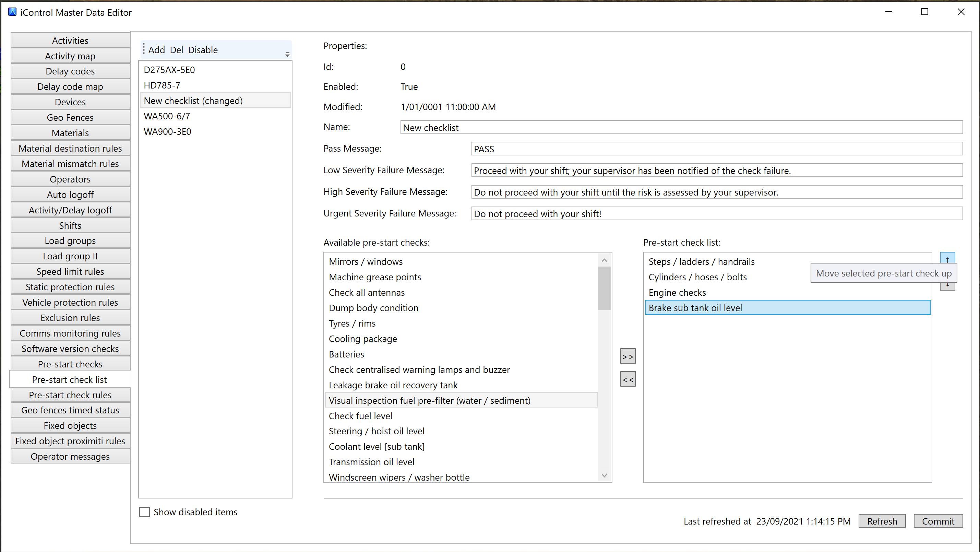
Task: Open Geo fences timed status tab
Action: pos(70,410)
